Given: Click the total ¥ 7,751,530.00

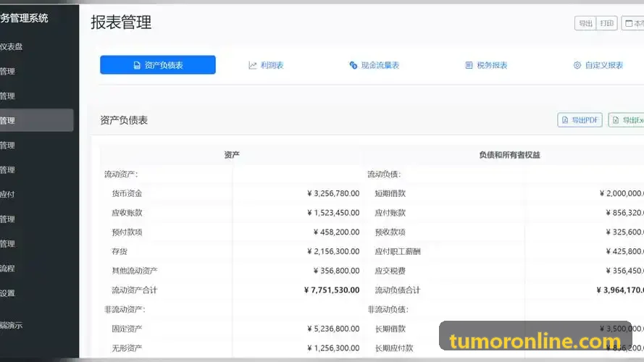Looking at the screenshot, I should coord(332,290).
